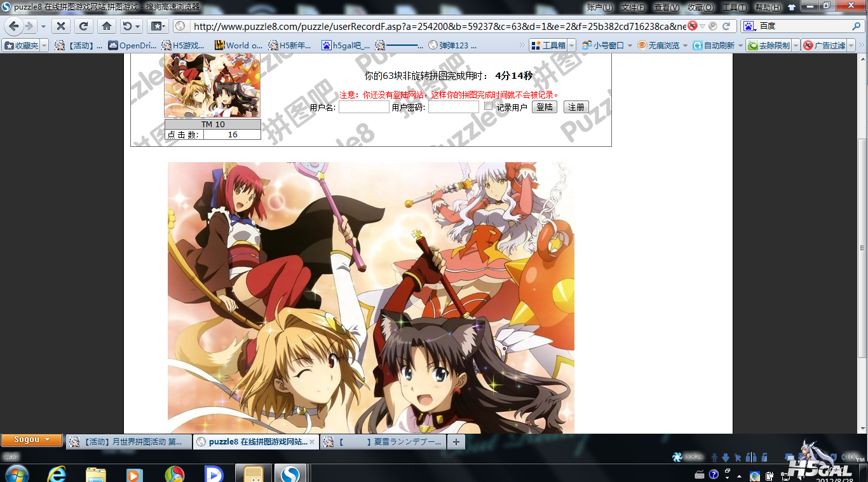This screenshot has height=482, width=868.
Task: Click the 登陆 login button
Action: point(545,107)
